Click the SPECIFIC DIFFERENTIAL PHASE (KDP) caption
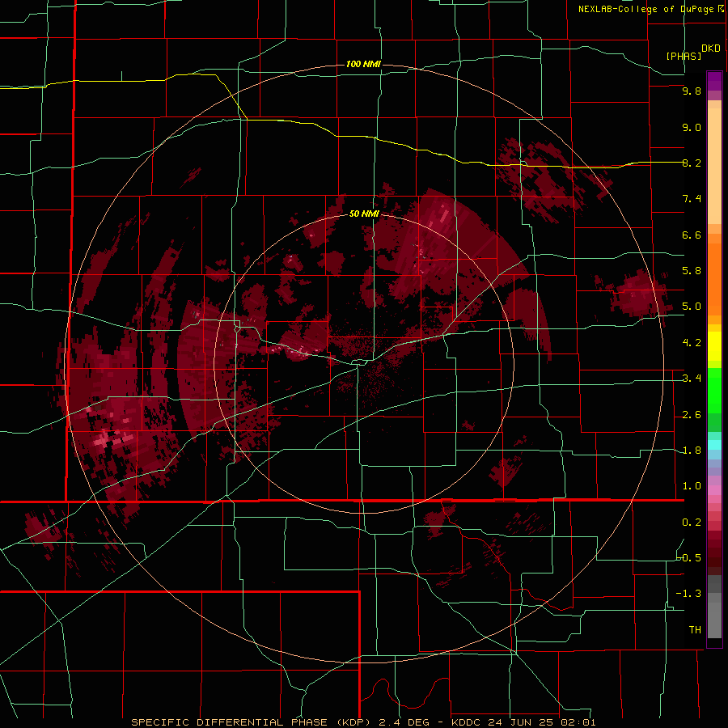 coord(253,722)
